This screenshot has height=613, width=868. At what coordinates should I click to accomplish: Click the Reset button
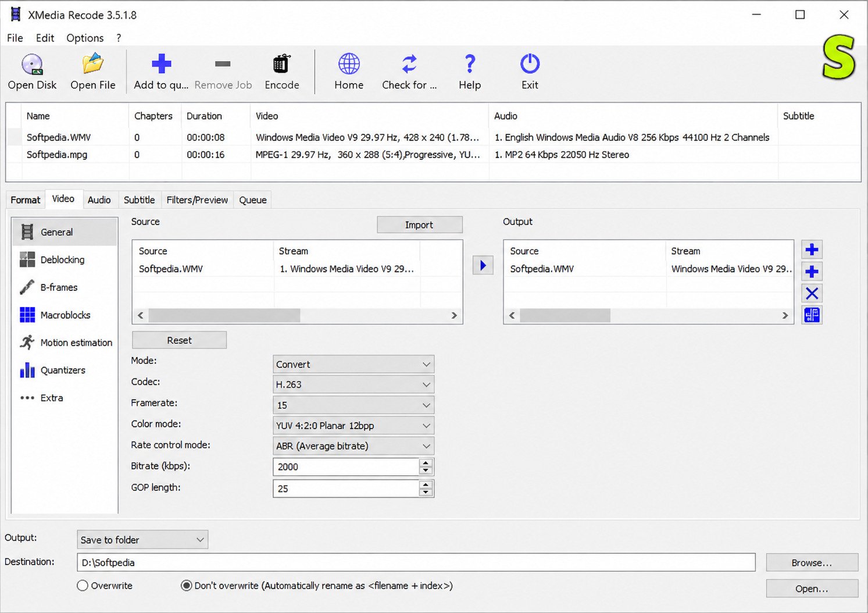click(x=179, y=340)
